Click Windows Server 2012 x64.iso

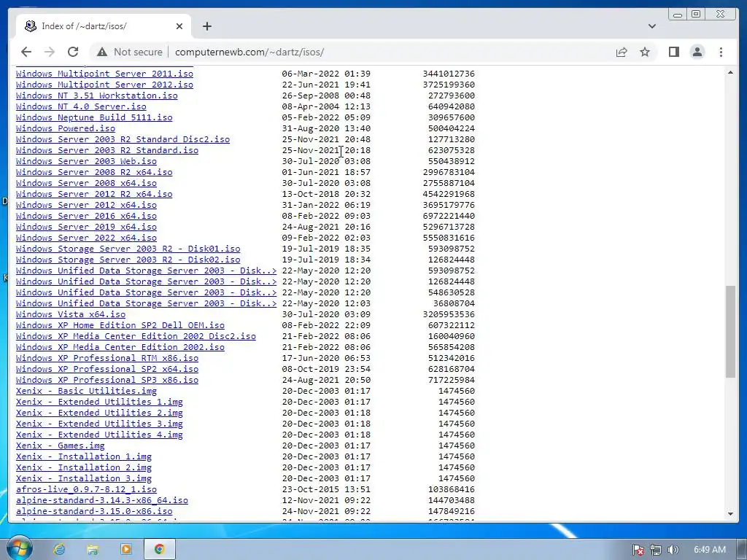click(86, 205)
